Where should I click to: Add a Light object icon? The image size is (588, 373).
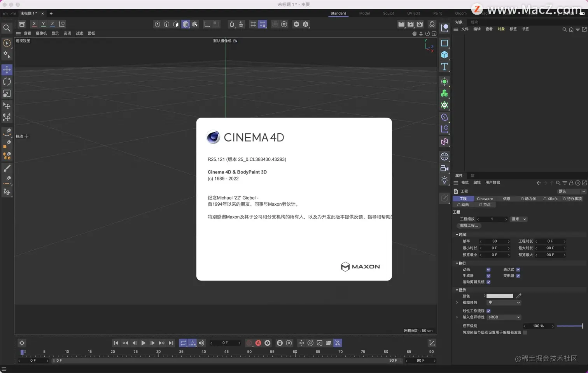444,180
